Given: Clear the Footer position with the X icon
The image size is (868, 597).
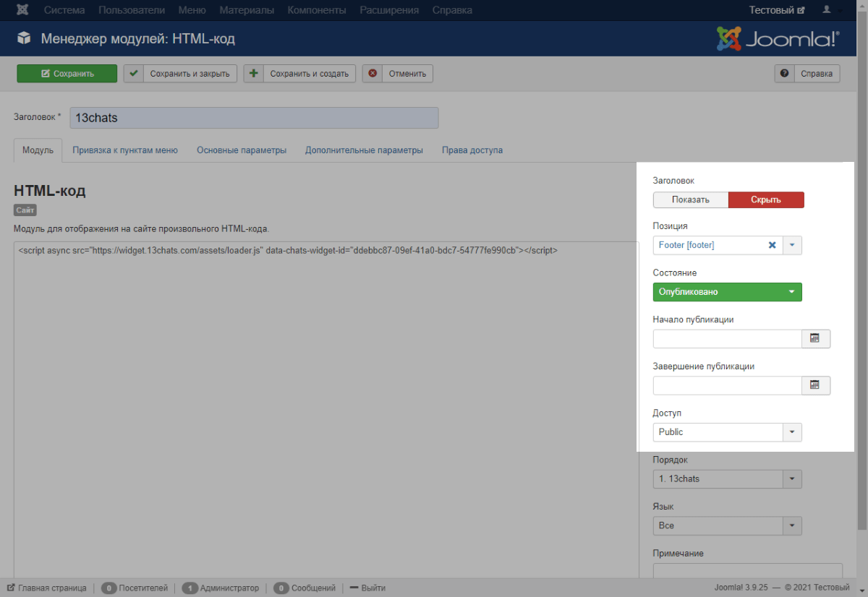Looking at the screenshot, I should coord(772,245).
